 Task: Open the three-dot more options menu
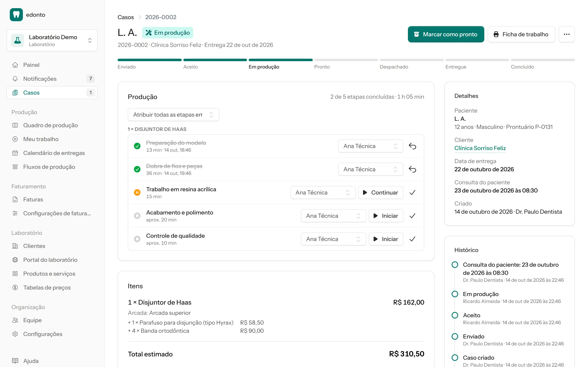(567, 34)
